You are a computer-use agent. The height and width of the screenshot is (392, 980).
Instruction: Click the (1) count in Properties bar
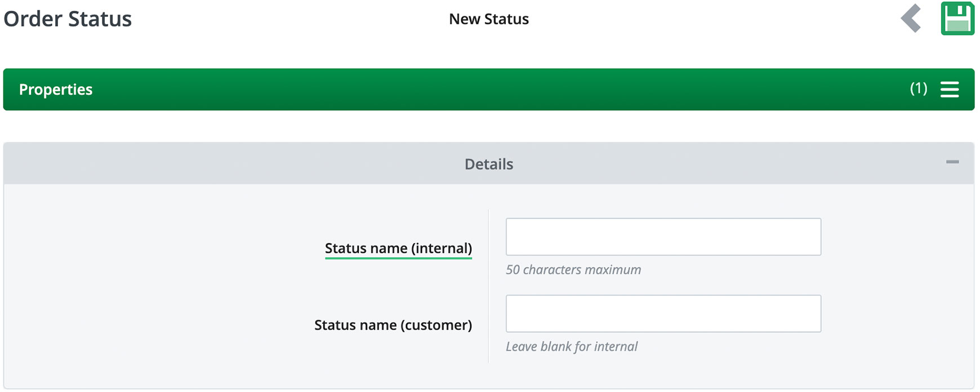pyautogui.click(x=918, y=88)
